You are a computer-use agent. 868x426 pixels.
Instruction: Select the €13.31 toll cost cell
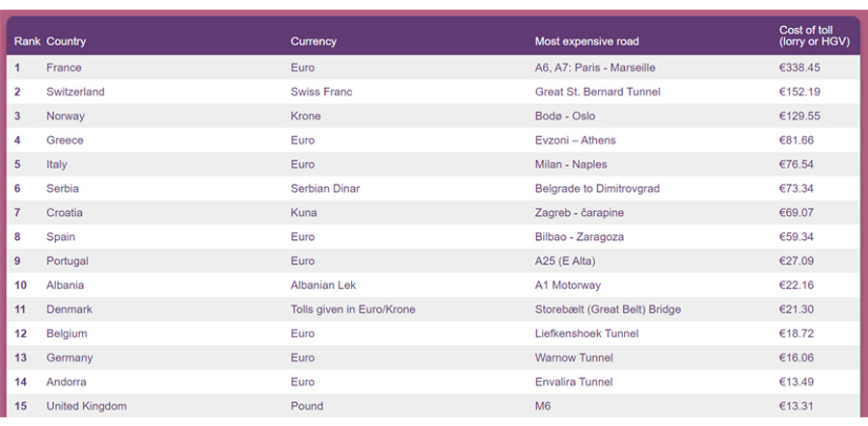click(x=797, y=406)
